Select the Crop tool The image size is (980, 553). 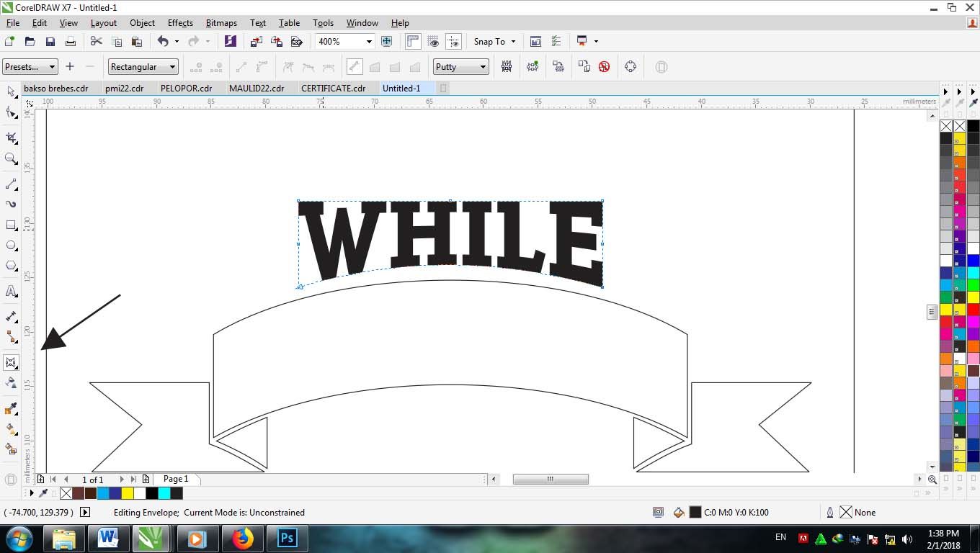tap(11, 137)
